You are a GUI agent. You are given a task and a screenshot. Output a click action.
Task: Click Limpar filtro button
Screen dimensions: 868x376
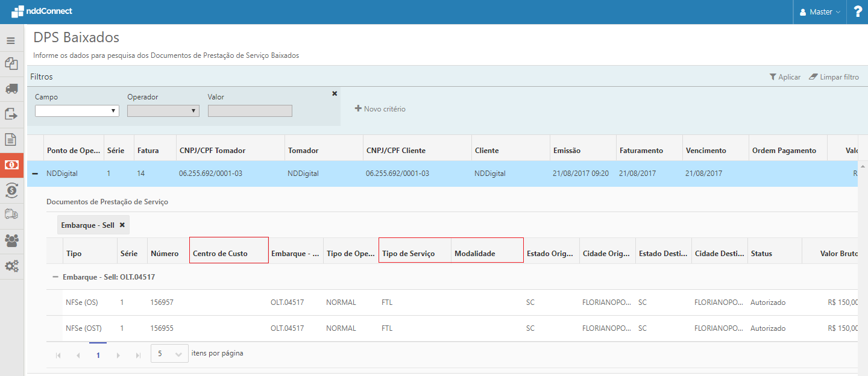click(834, 77)
